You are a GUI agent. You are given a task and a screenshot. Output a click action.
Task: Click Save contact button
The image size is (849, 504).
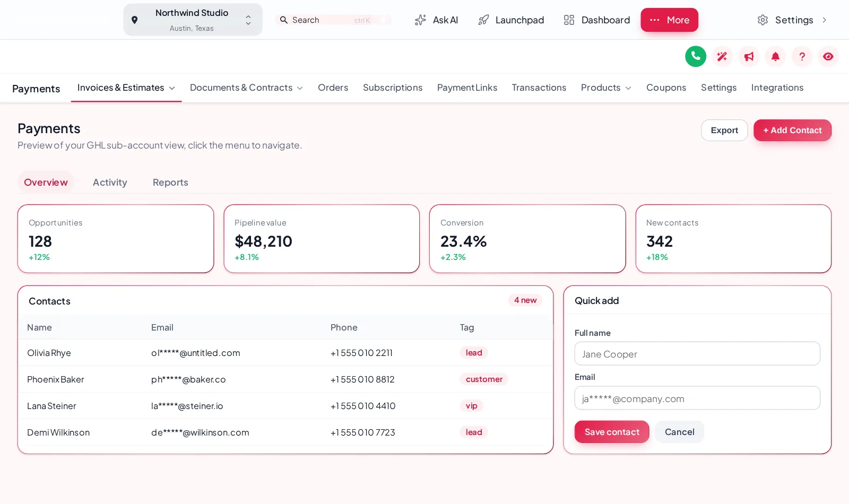coord(612,432)
